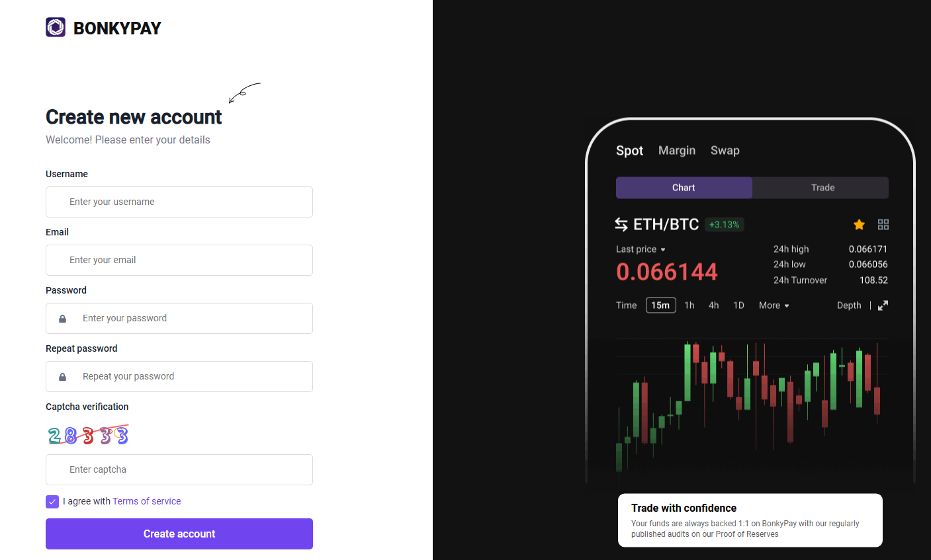Click the Create account button
931x560 pixels.
(x=179, y=534)
